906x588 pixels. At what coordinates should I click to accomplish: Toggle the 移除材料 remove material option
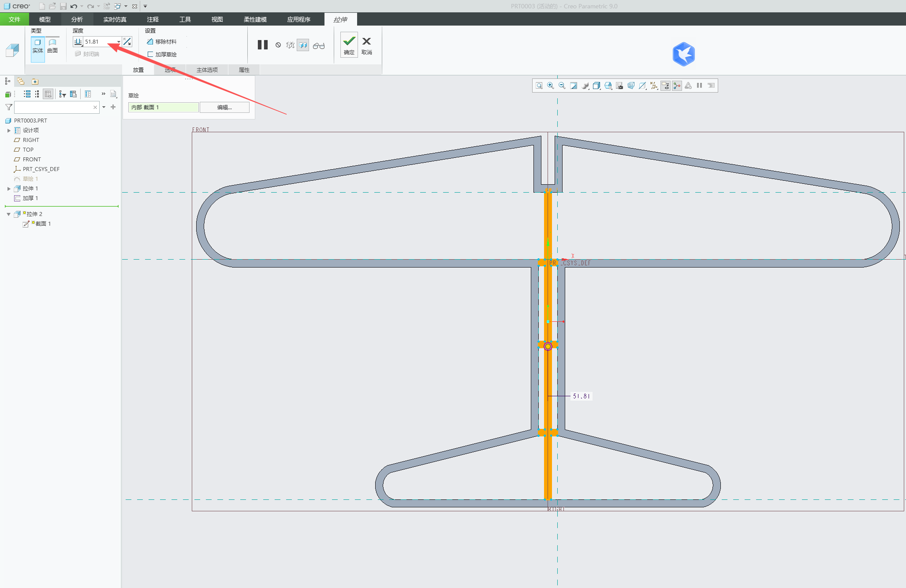[x=162, y=42]
